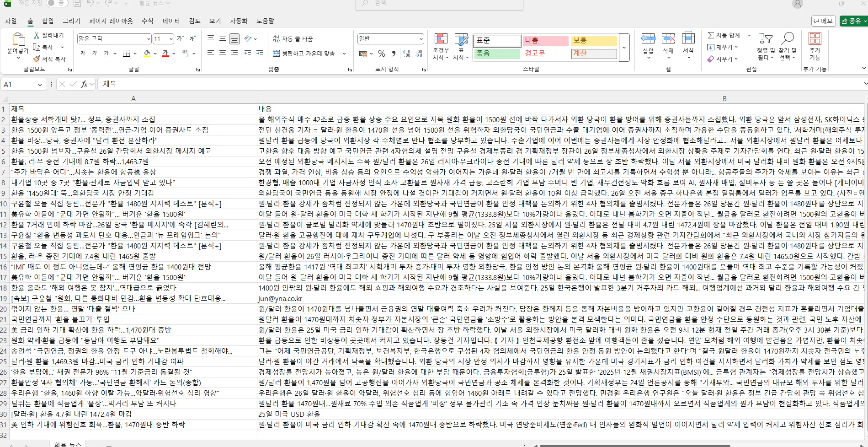
Task: Decrease indent in alignment group
Action: (x=248, y=54)
